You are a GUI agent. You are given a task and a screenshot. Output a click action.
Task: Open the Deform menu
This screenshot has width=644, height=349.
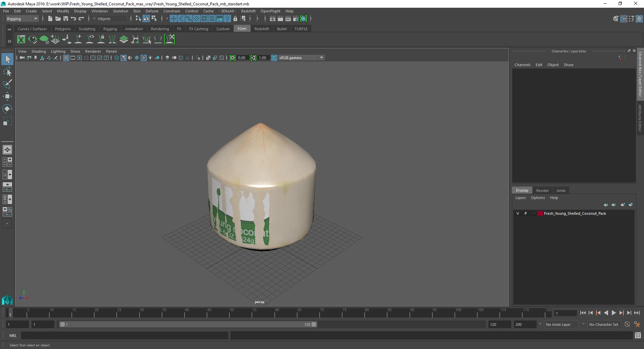152,11
